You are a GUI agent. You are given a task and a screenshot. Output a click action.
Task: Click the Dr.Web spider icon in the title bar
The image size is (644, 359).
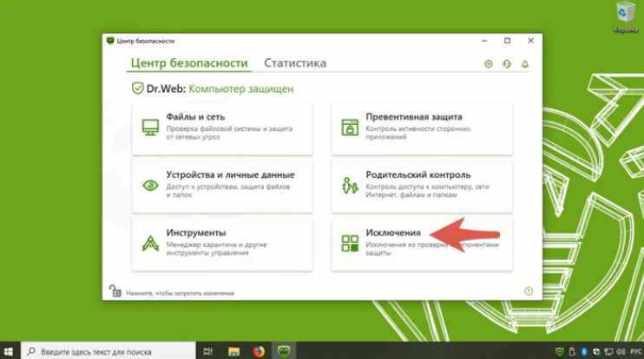coord(110,41)
